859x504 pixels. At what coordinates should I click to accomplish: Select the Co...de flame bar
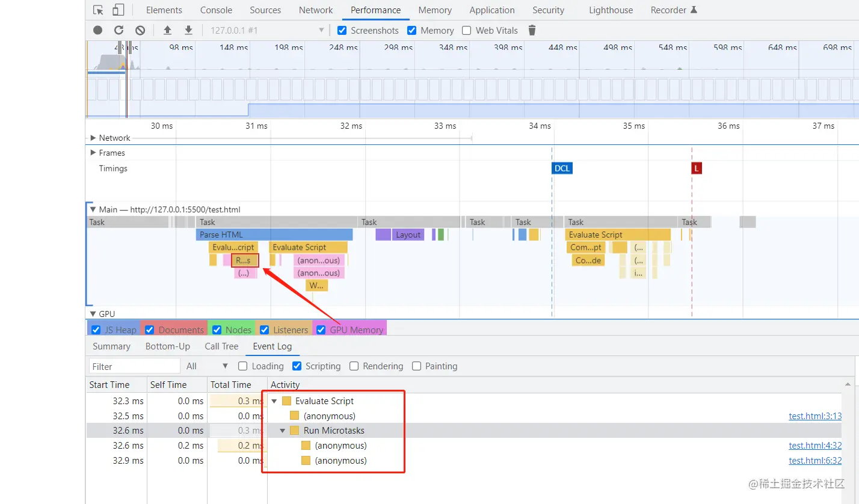pos(588,260)
